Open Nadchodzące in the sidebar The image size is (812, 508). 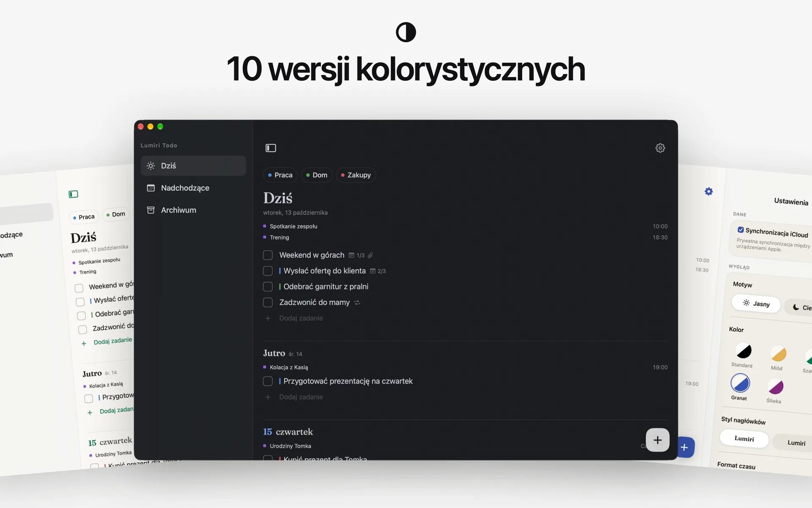(x=193, y=188)
